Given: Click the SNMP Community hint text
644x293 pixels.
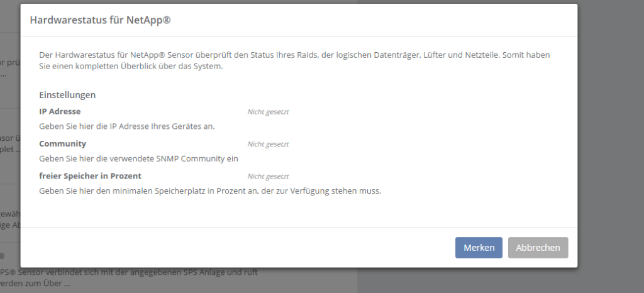Looking at the screenshot, I should [138, 159].
